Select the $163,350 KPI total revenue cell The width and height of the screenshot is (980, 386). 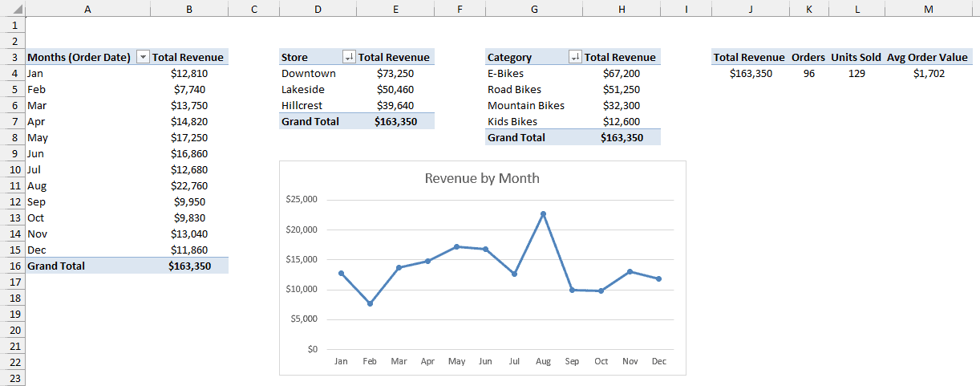pos(750,73)
